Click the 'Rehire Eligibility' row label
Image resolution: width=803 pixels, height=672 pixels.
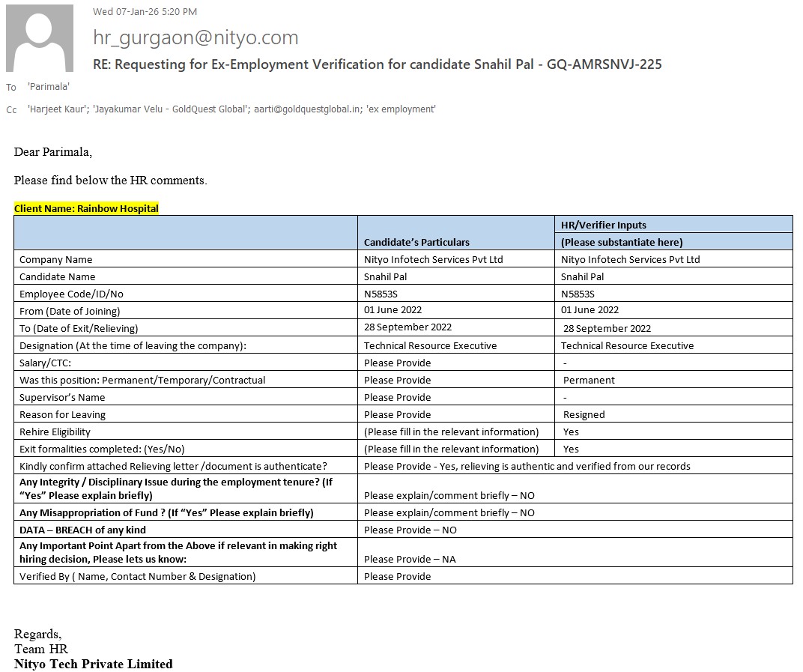pyautogui.click(x=55, y=432)
